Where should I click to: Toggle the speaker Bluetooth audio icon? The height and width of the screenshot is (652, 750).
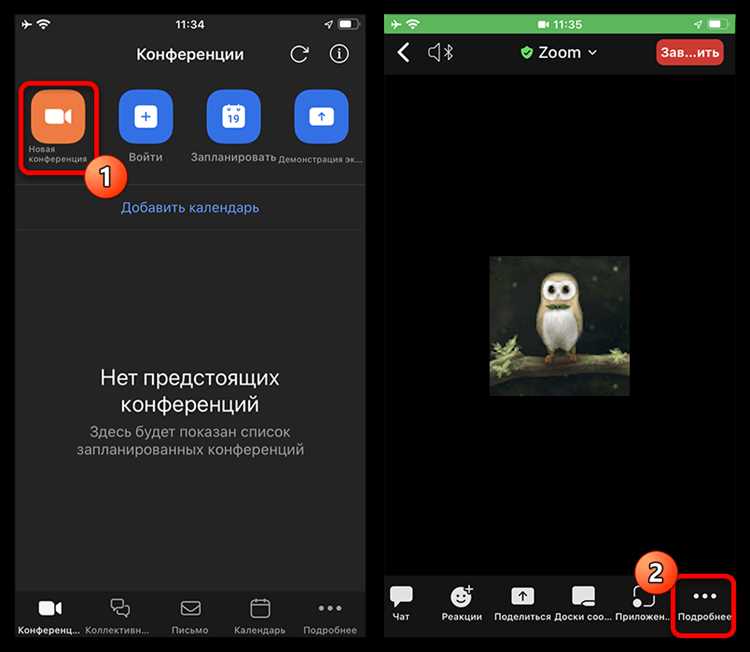[x=441, y=52]
